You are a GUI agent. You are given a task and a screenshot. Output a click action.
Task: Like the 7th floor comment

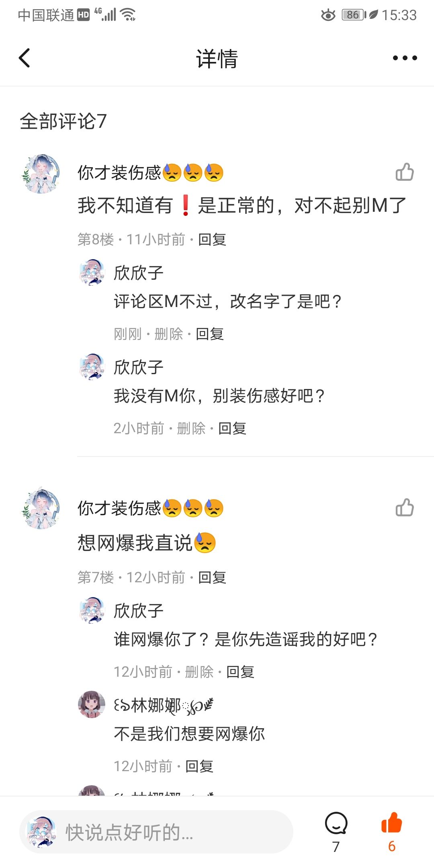404,508
